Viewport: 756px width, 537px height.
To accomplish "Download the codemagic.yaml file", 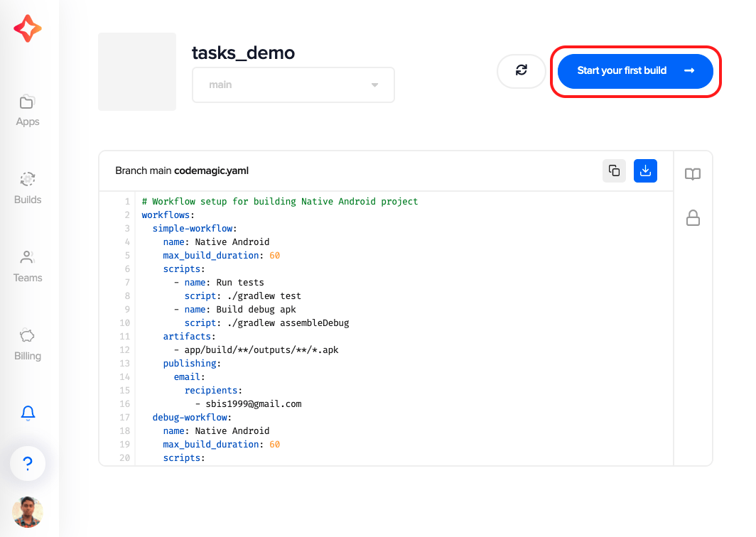I will (645, 170).
